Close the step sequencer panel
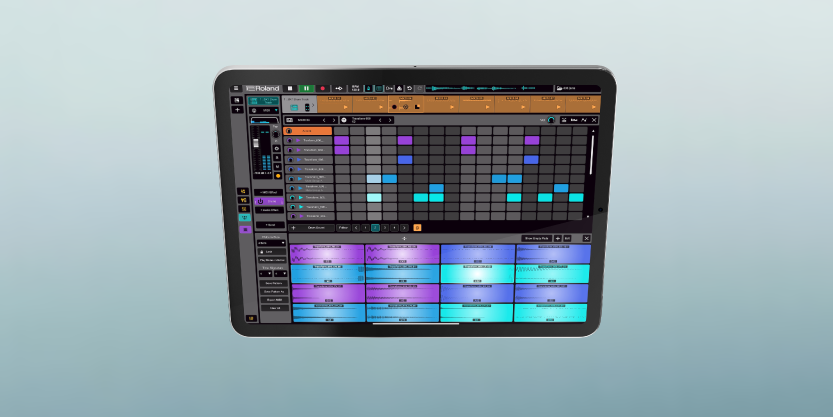This screenshot has width=833, height=417. pos(594,120)
